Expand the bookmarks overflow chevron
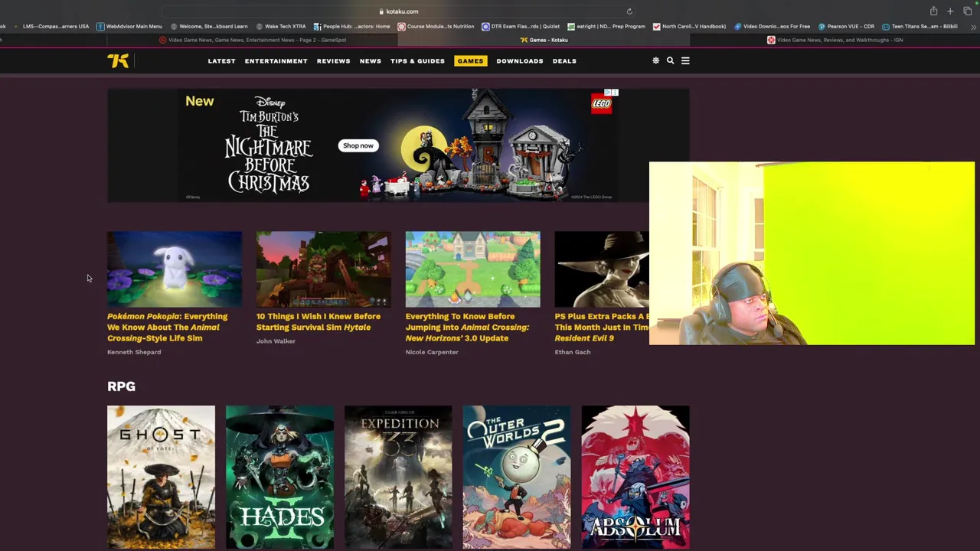Image resolution: width=980 pixels, height=551 pixels. point(973,27)
